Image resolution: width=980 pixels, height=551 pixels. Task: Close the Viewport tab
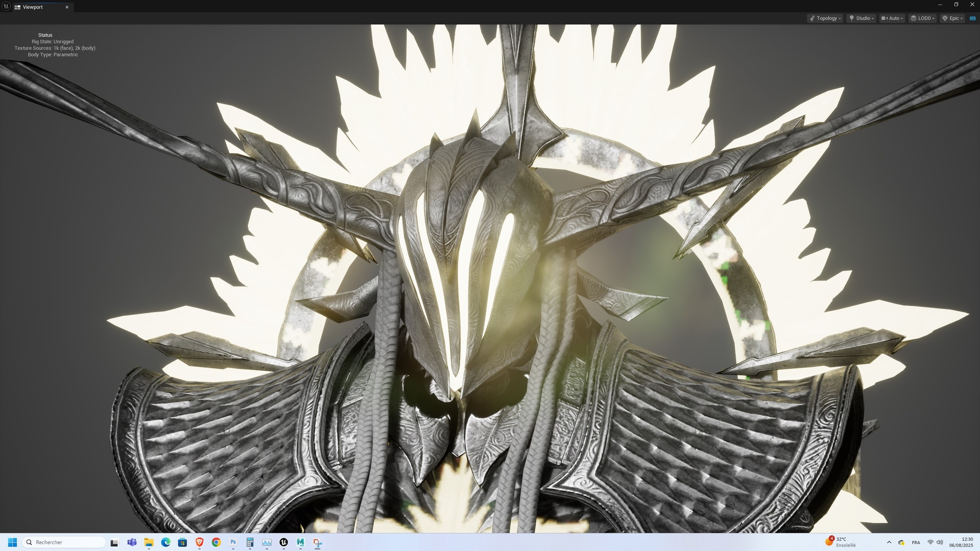click(67, 7)
